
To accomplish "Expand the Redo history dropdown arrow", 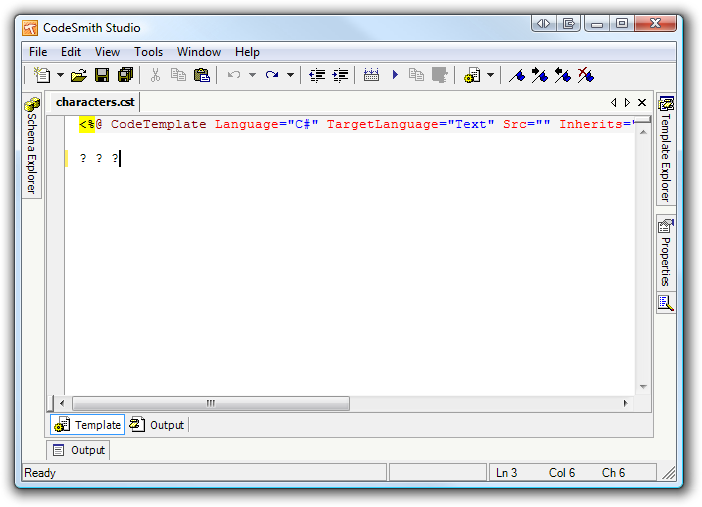I will point(291,75).
